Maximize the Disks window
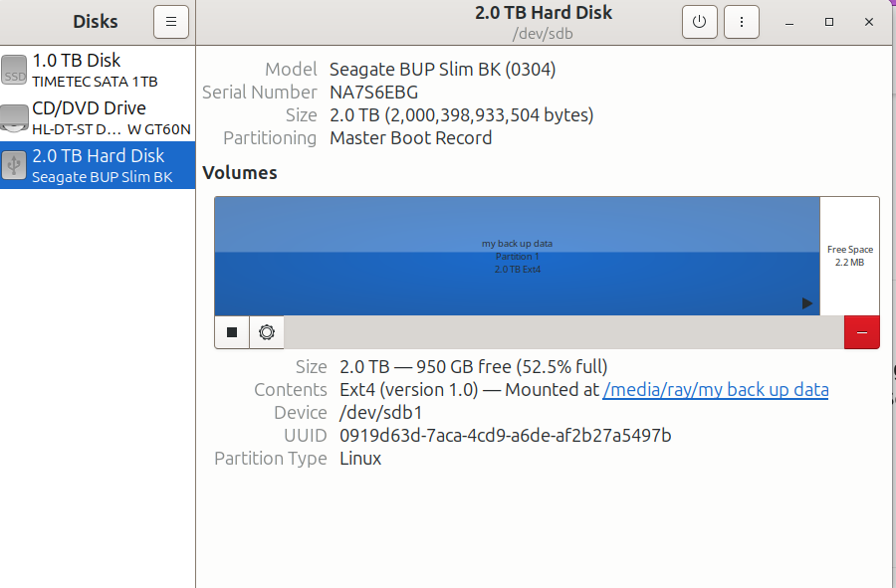Image resolution: width=896 pixels, height=588 pixels. point(829,22)
